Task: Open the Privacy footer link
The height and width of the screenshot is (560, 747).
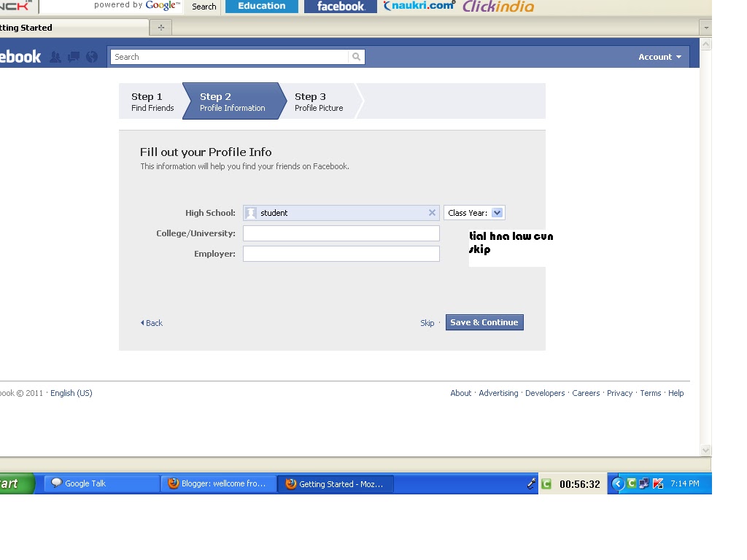Action: click(620, 393)
